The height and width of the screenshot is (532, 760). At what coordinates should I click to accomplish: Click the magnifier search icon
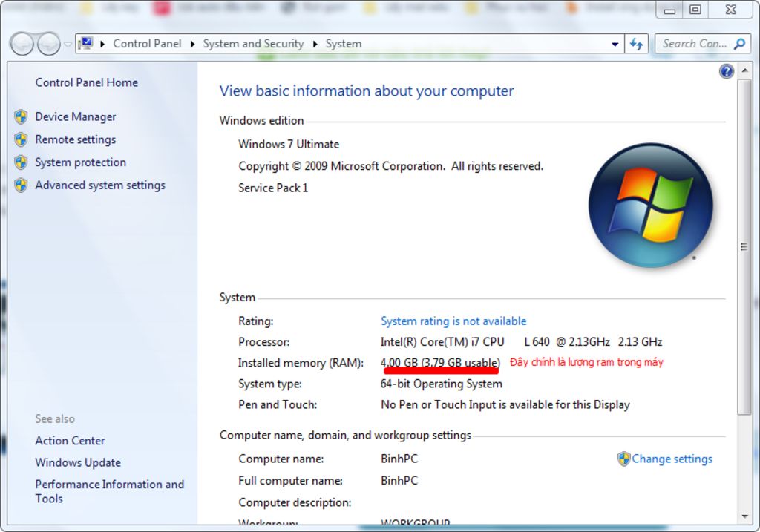[x=739, y=44]
